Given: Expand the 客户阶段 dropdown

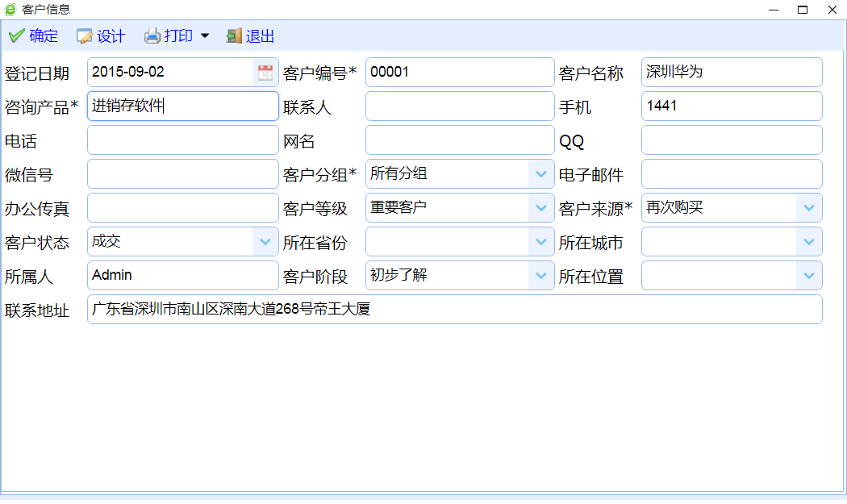Looking at the screenshot, I should click(541, 276).
